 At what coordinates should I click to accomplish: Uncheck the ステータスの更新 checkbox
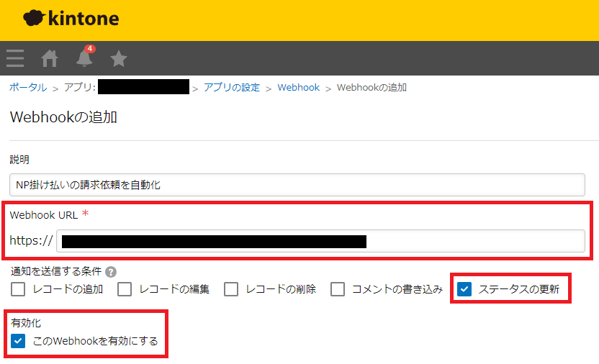click(464, 289)
